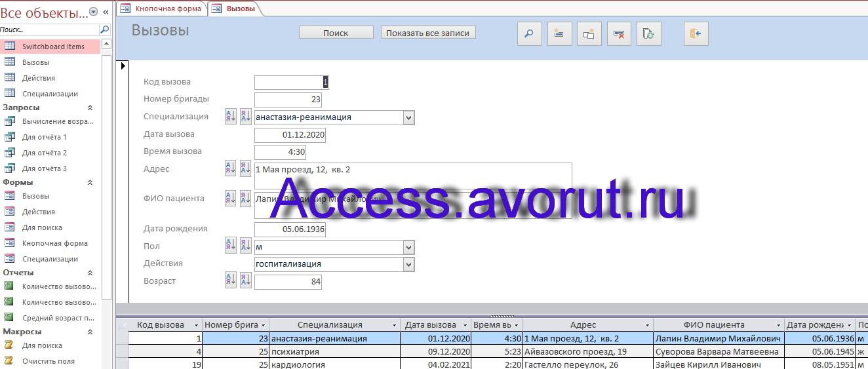Open Код вызова column filter arrow

pyautogui.click(x=197, y=325)
